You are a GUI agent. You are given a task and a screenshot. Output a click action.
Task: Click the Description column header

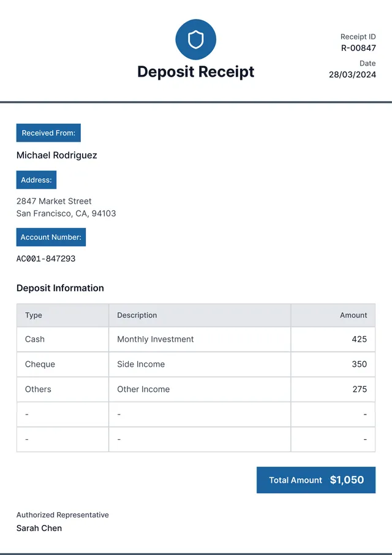click(x=137, y=315)
